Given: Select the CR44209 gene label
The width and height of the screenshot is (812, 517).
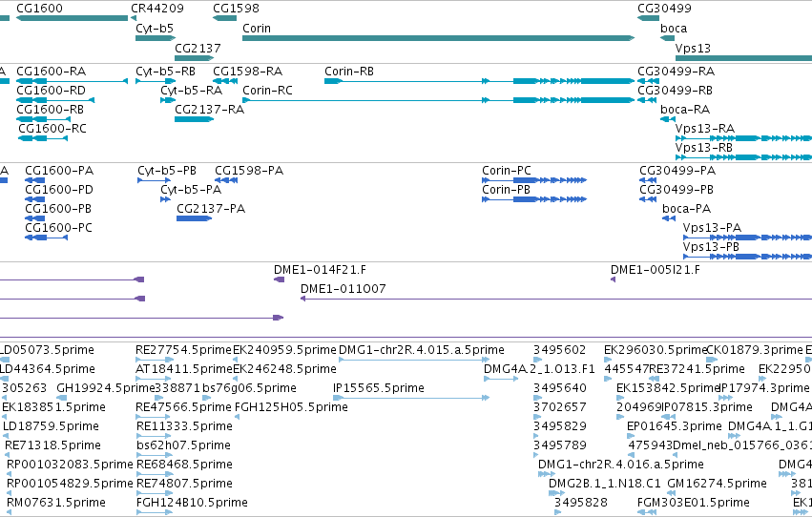Looking at the screenshot, I should 156,9.
